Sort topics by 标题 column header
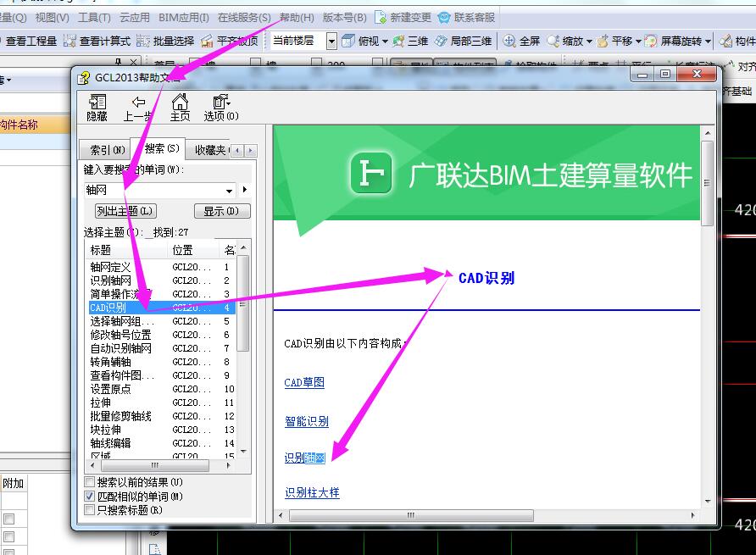The width and height of the screenshot is (756, 555). tap(127, 250)
